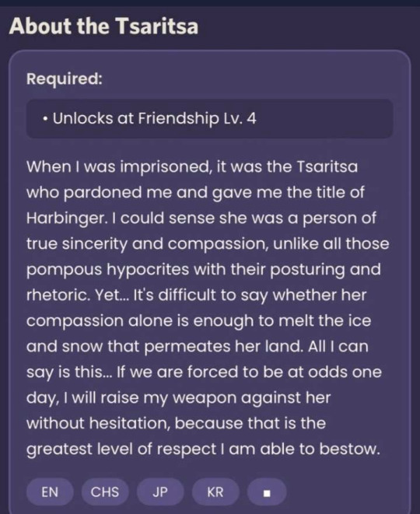Click the bullet point before Unlocks
Image resolution: width=420 pixels, height=514 pixels.
click(45, 119)
